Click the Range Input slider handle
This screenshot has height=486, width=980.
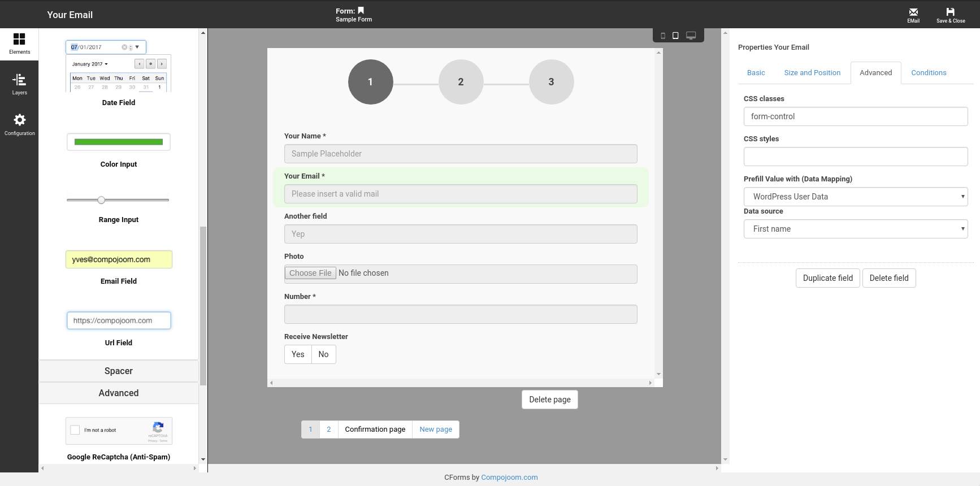101,200
